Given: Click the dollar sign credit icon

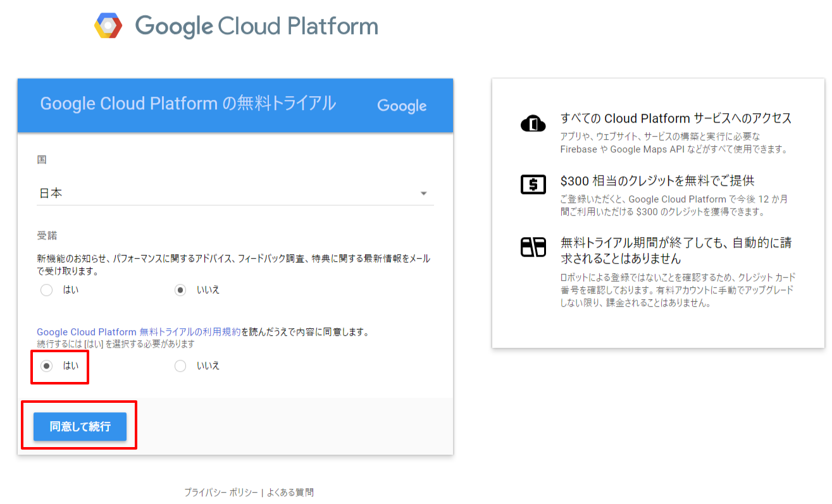Looking at the screenshot, I should point(533,185).
